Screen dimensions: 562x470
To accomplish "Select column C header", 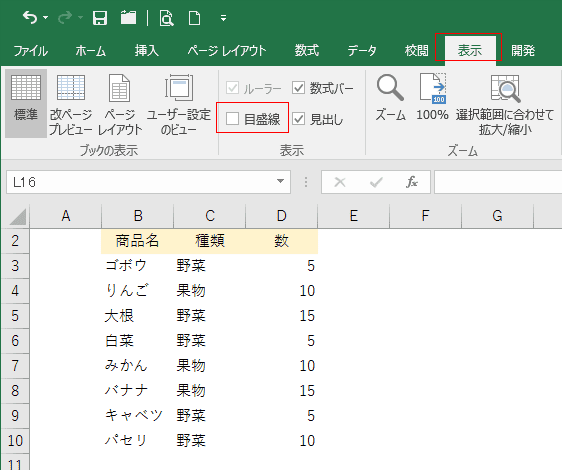I will coord(210,216).
